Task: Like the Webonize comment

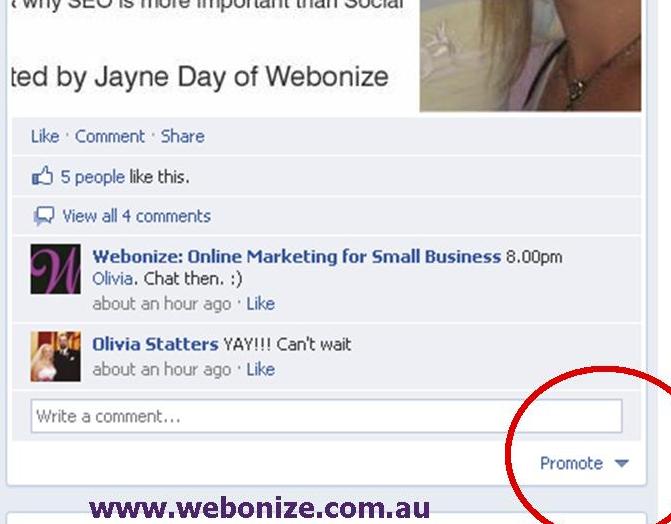Action: tap(261, 304)
